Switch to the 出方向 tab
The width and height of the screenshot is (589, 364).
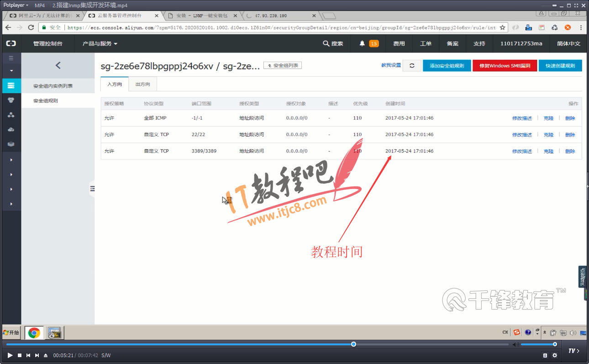[142, 84]
